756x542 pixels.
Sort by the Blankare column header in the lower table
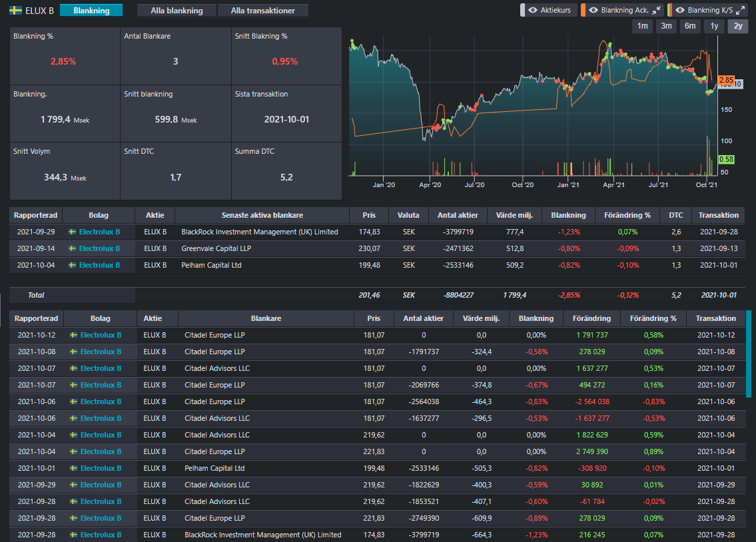coord(266,318)
